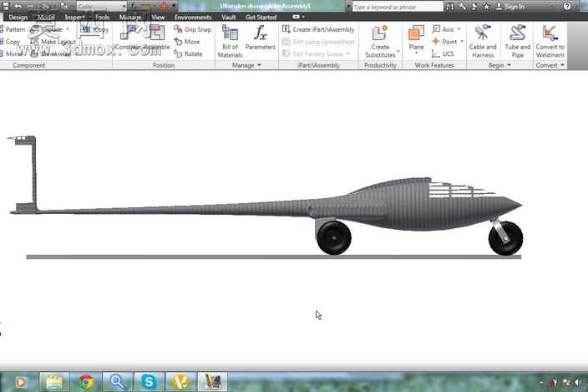
Task: Open the Replace dropdown arrow
Action: (68, 29)
